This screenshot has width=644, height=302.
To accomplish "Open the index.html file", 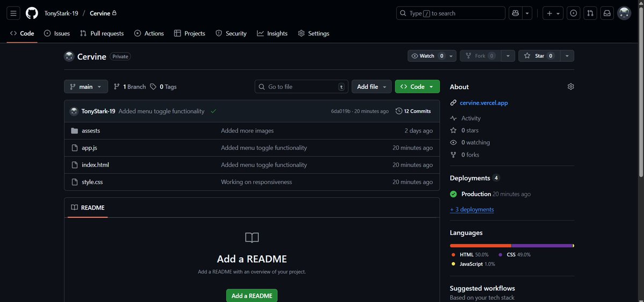I will click(x=95, y=165).
